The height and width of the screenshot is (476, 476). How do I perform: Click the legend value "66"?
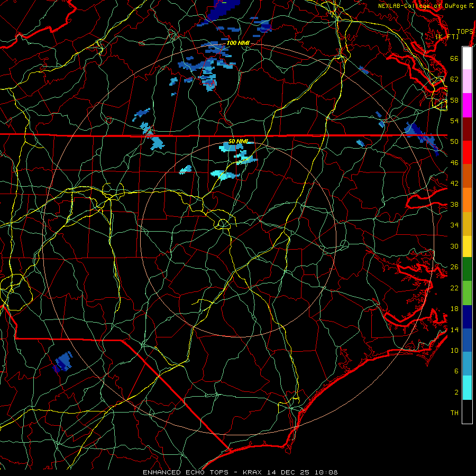pyautogui.click(x=454, y=58)
